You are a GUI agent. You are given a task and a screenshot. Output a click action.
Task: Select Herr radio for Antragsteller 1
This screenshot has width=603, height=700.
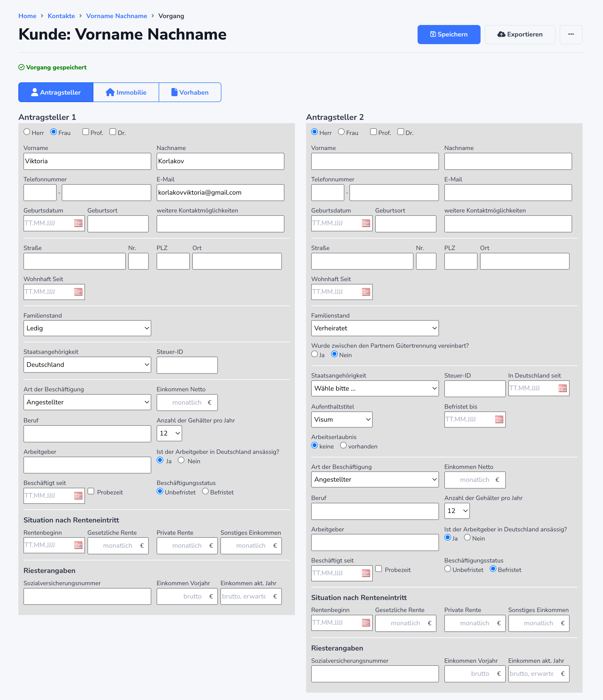coord(27,132)
